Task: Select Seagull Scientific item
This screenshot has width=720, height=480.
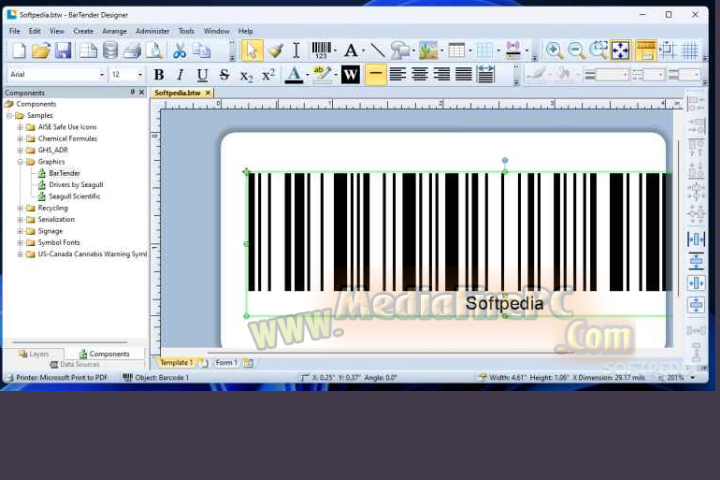Action: click(74, 196)
